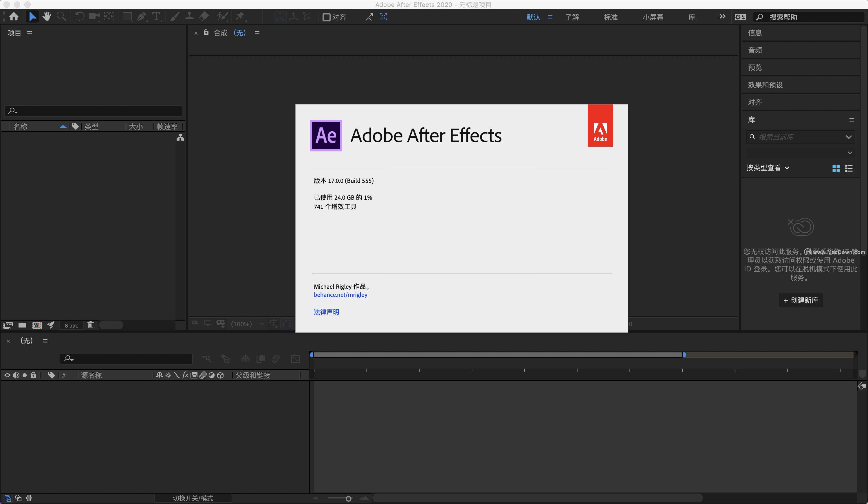Toggle the lock layer icon

coord(34,375)
